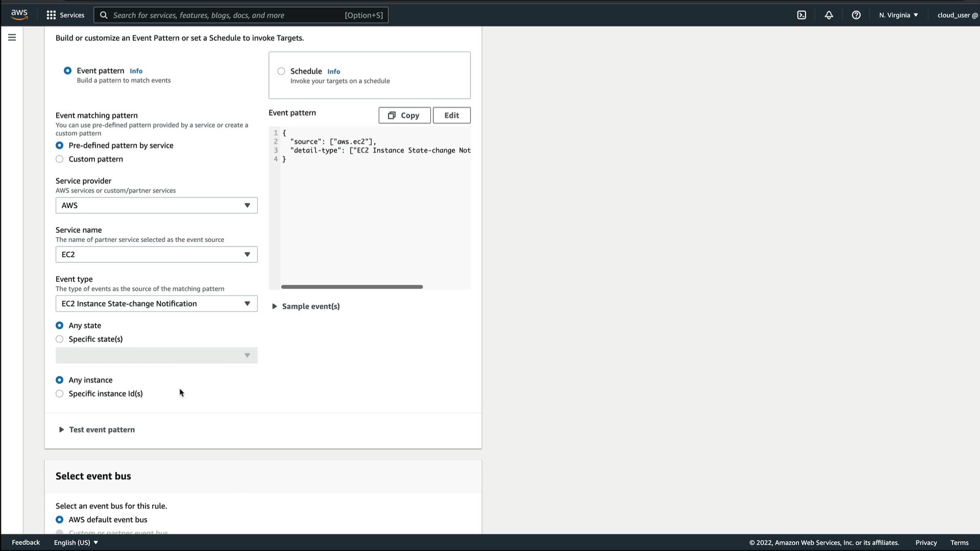
Task: Open the N. Virginia region menu
Action: click(898, 15)
